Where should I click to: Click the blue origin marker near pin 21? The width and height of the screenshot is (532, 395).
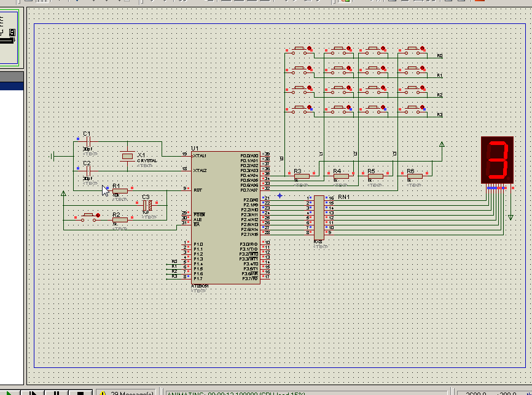point(280,195)
